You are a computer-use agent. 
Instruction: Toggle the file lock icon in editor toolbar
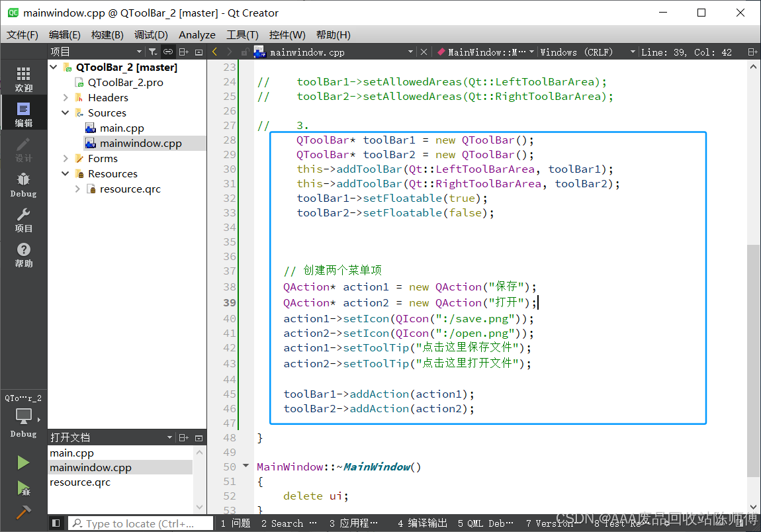tap(245, 52)
